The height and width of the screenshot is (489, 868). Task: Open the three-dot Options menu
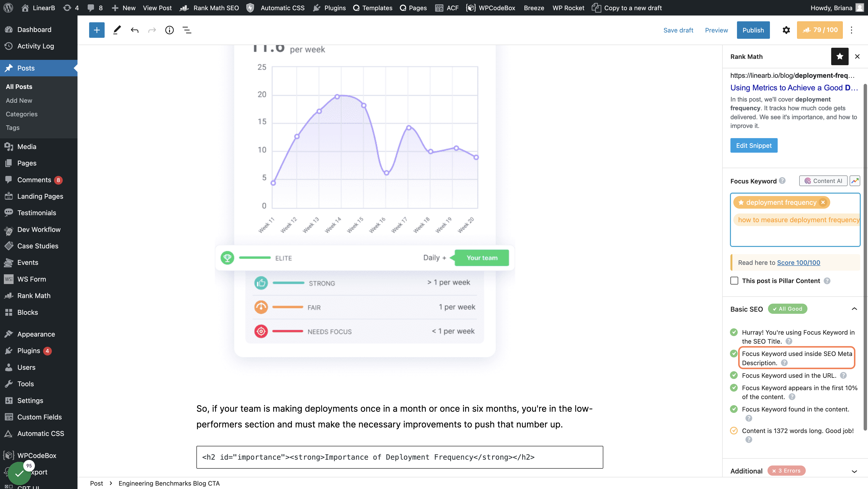[851, 30]
